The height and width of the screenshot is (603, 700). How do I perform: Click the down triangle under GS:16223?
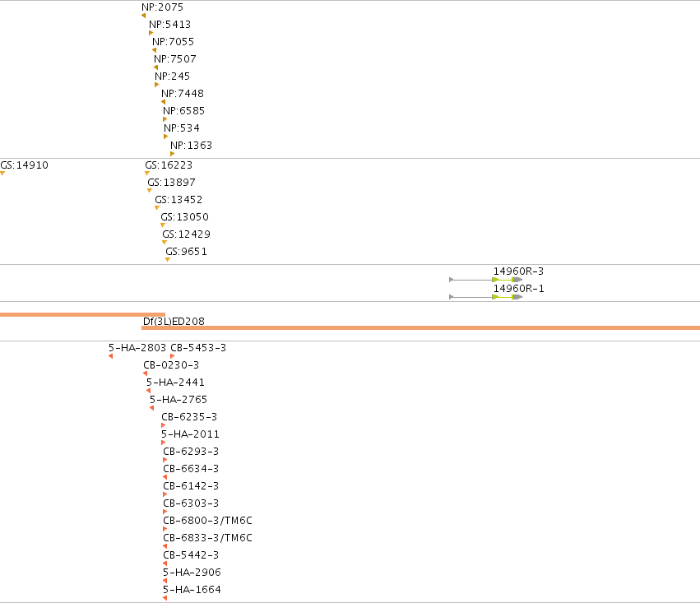(x=147, y=174)
